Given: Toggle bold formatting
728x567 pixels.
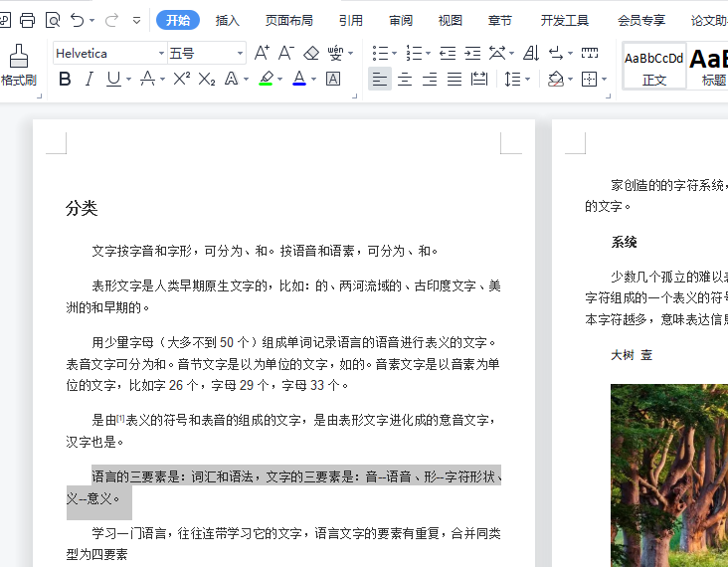Looking at the screenshot, I should (65, 79).
